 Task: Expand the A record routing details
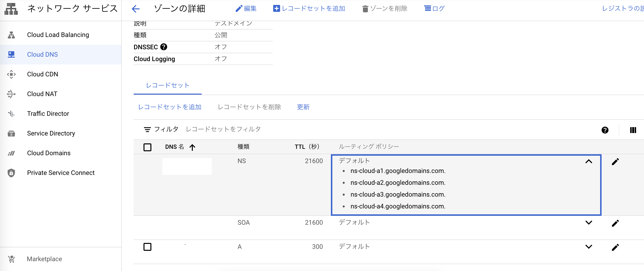589,247
